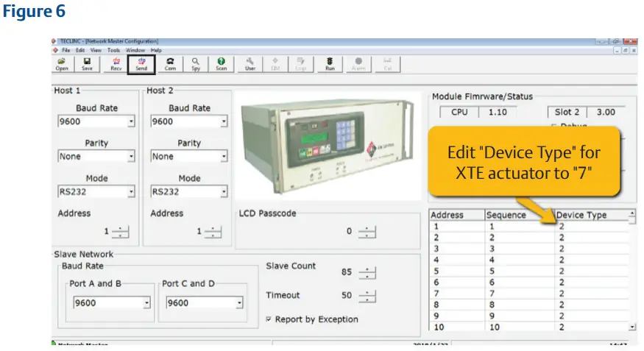
Task: Select the Sequence cell showing 3
Action: coord(520,249)
